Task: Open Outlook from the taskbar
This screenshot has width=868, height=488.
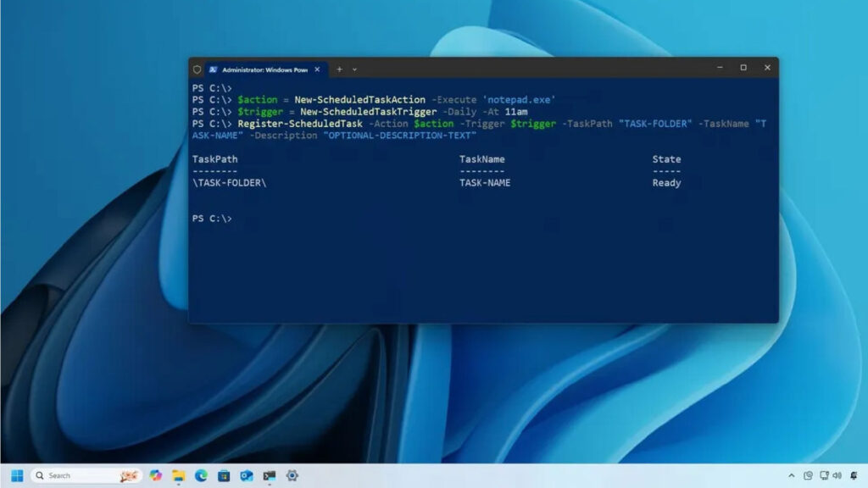Action: [x=247, y=475]
